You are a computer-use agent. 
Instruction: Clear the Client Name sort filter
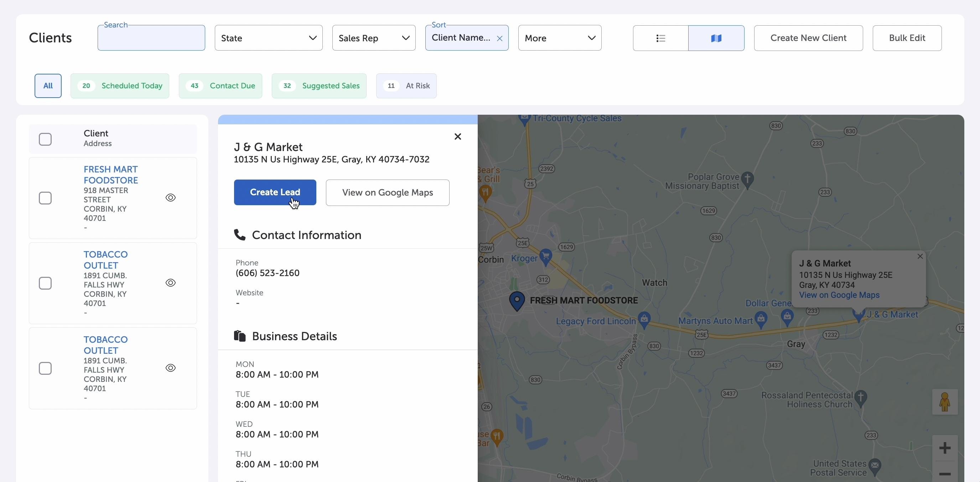499,38
